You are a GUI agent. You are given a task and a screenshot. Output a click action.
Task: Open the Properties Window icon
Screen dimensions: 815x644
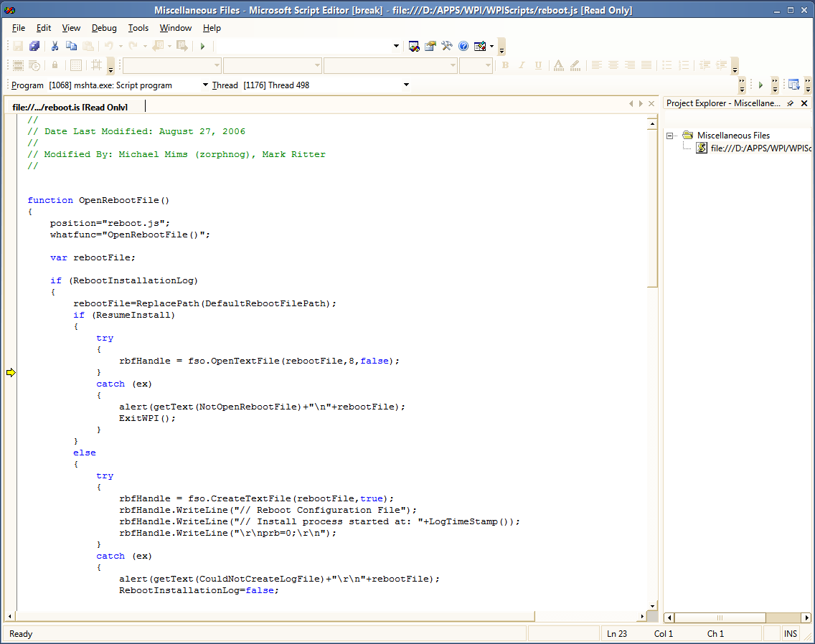(430, 46)
